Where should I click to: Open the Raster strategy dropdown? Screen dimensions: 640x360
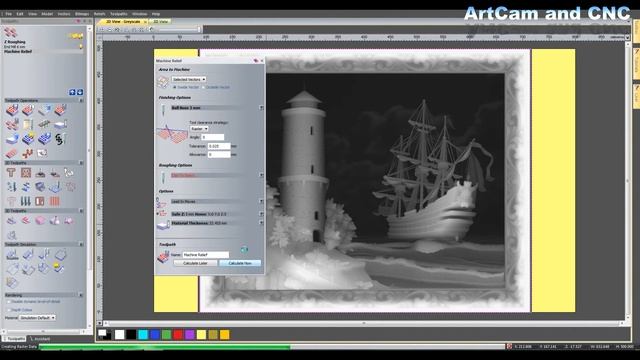click(x=199, y=129)
